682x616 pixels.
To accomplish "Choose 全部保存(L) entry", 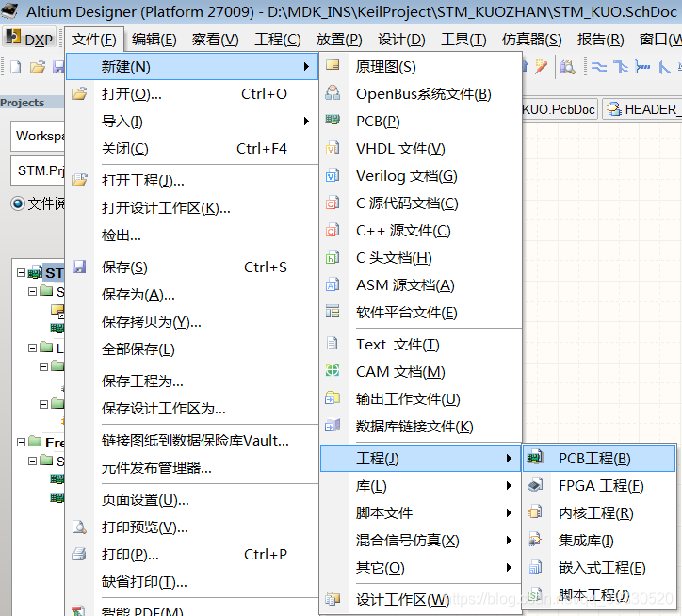I will coord(192,349).
